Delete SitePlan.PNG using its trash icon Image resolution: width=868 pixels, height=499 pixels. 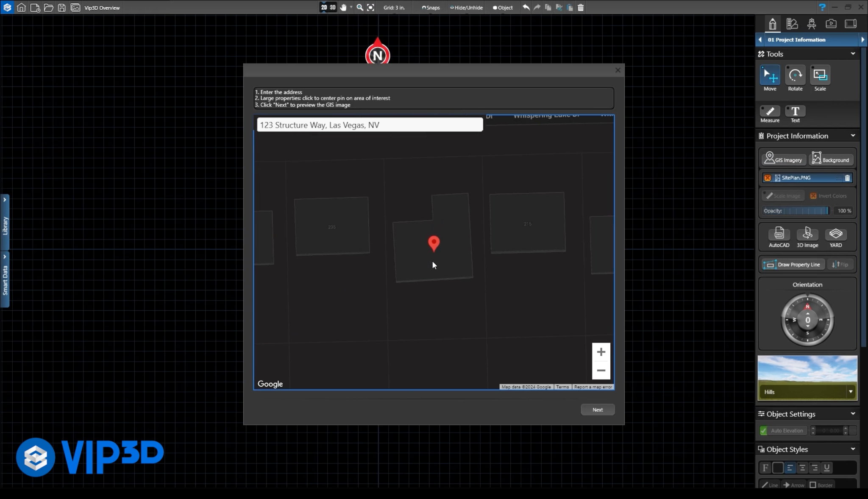pos(847,178)
